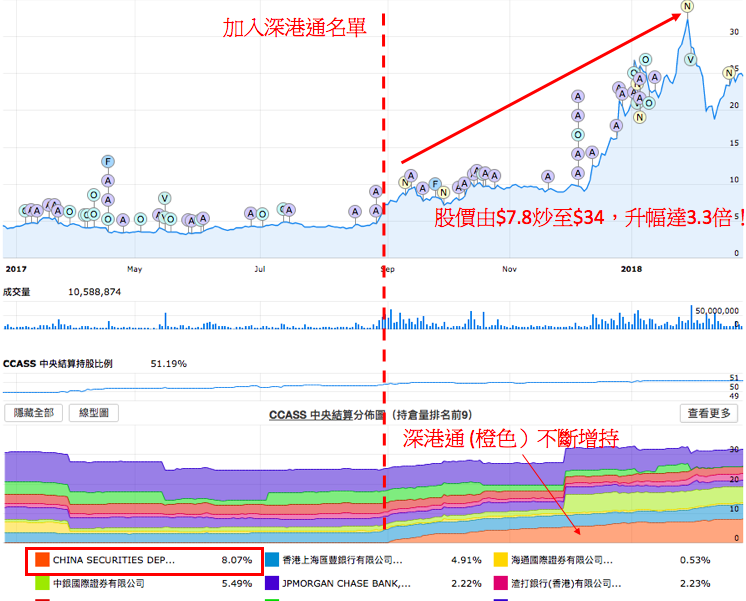Click the N news marker at the price peak

pyautogui.click(x=686, y=7)
